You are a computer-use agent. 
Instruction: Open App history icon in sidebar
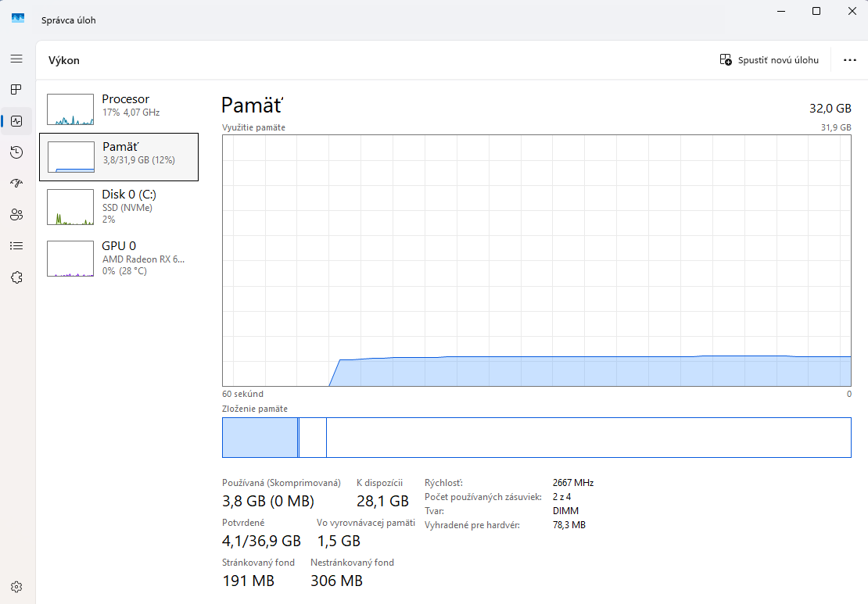click(16, 152)
